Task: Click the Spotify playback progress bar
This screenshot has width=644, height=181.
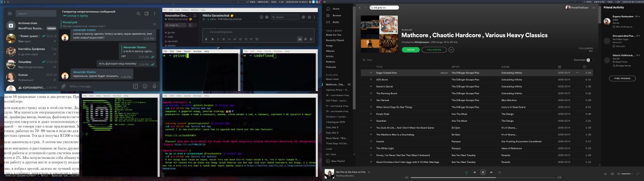Action: [x=483, y=177]
